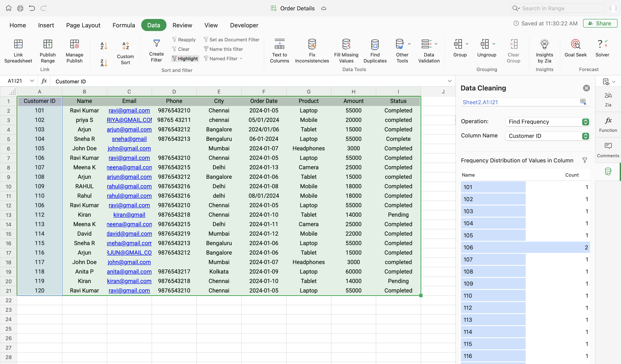621x364 pixels.
Task: Click the Search in Range field
Action: [x=559, y=8]
